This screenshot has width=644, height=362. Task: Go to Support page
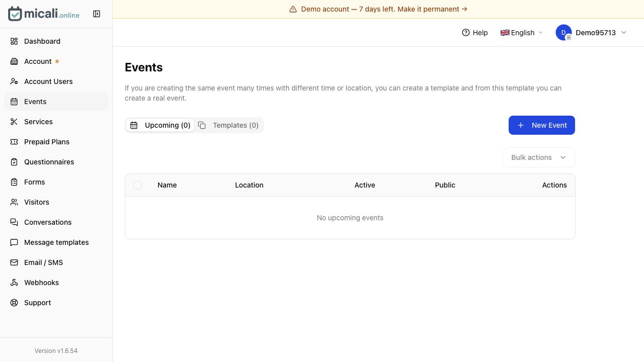coord(56,303)
